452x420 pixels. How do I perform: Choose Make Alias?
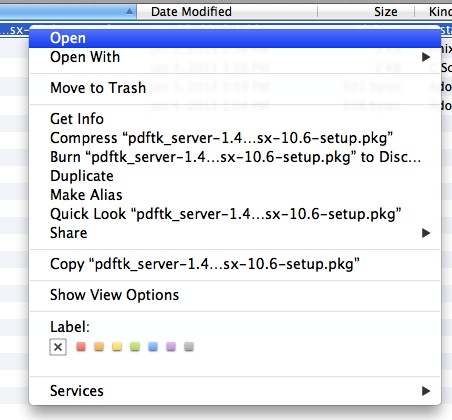235,195
